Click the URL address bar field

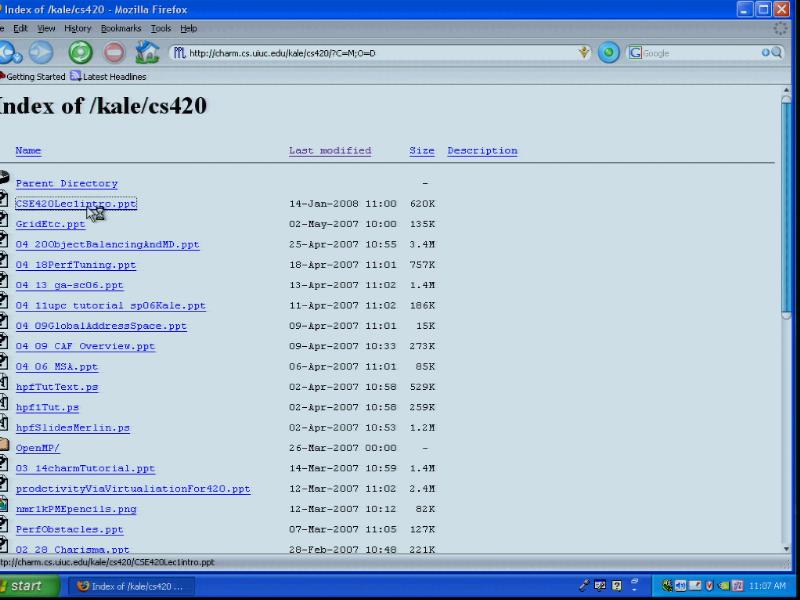[380, 53]
